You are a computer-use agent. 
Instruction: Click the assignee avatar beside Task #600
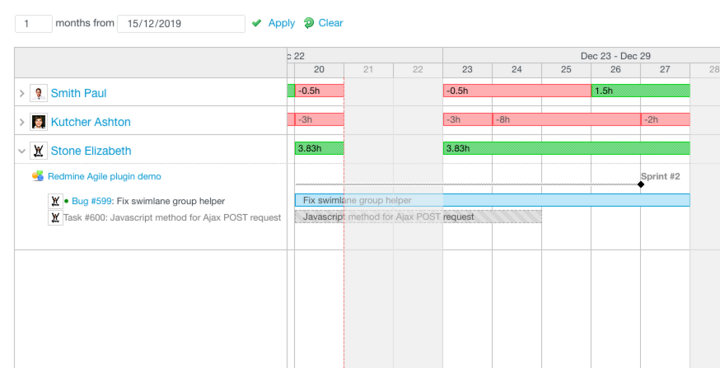[55, 217]
